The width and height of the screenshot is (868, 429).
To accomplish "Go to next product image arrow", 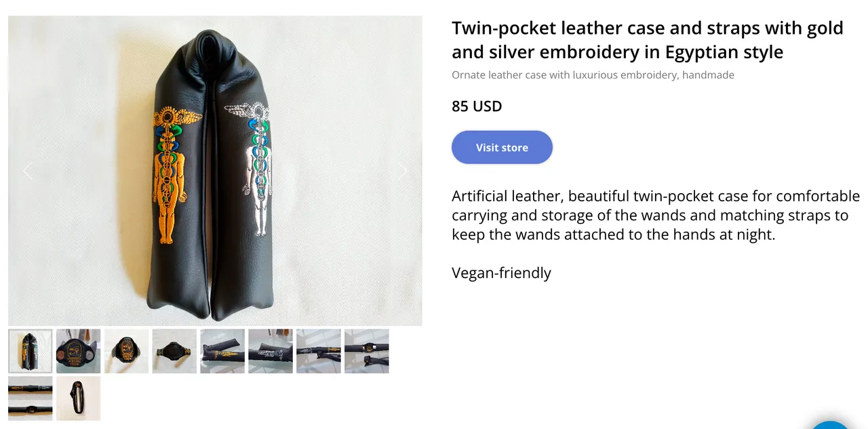I will point(402,171).
